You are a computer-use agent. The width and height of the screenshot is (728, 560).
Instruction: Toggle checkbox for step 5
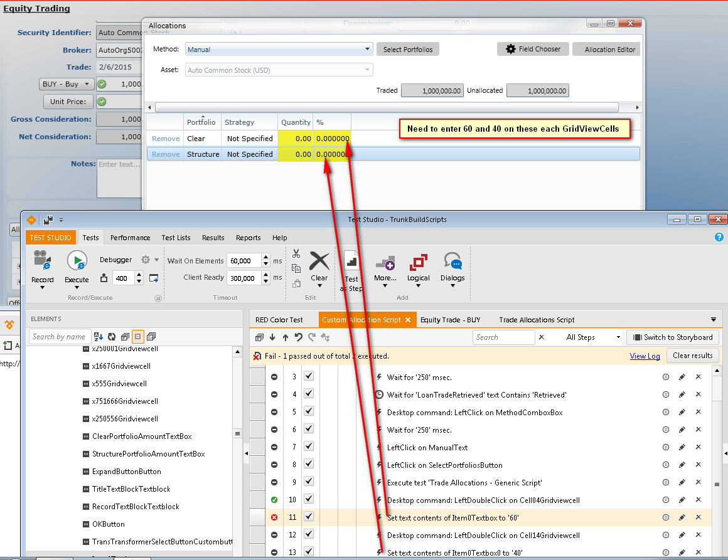pyautogui.click(x=309, y=411)
